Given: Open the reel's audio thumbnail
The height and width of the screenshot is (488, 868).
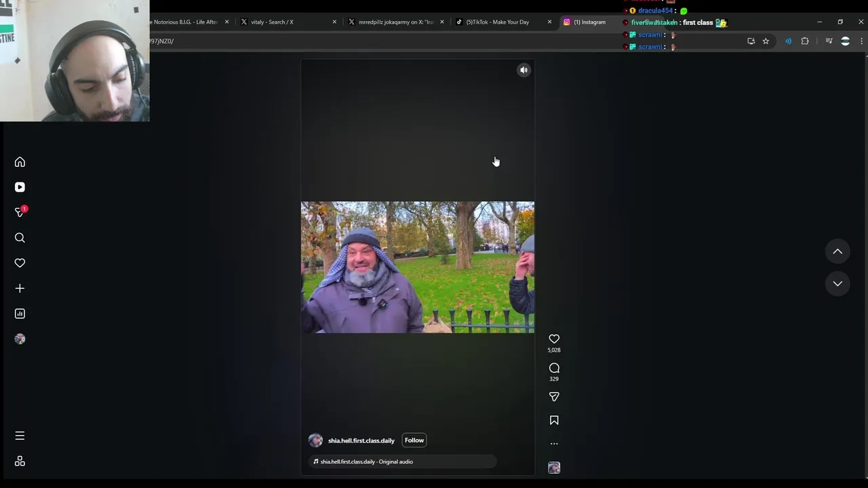Looking at the screenshot, I should point(554,468).
